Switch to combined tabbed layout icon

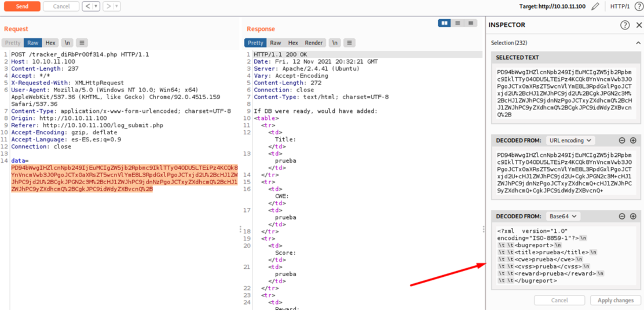(x=470, y=23)
